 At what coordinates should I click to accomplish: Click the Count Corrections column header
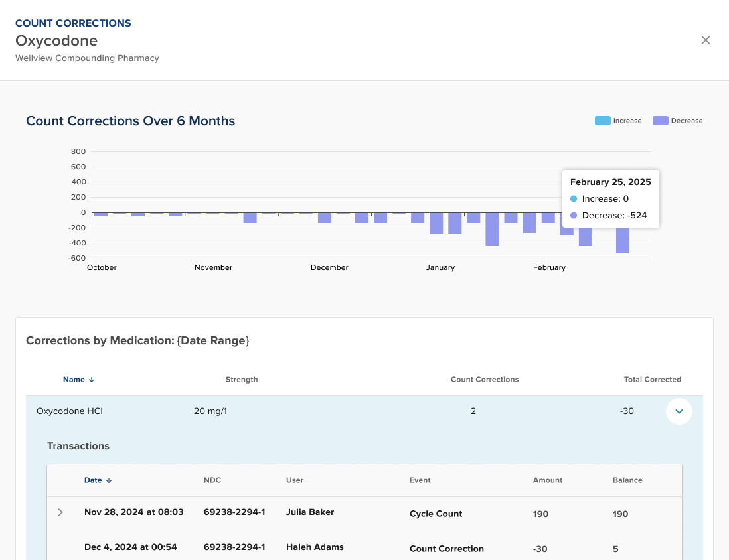click(x=485, y=380)
